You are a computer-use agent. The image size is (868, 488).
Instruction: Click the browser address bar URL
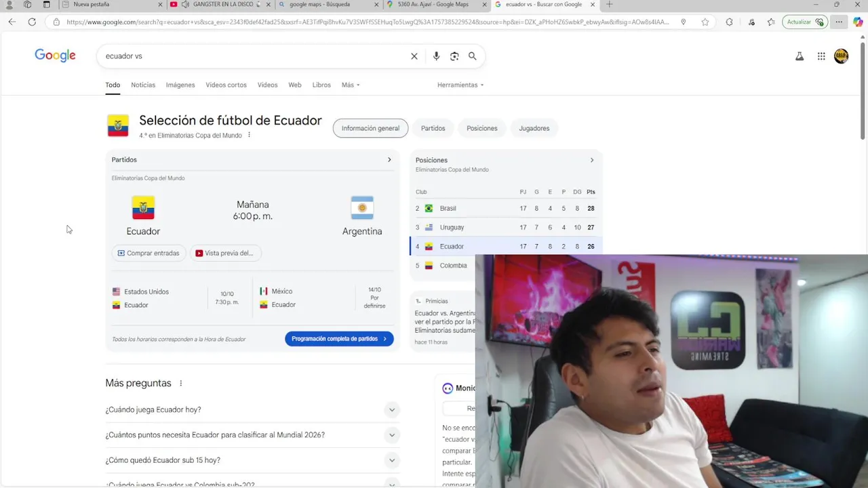368,22
